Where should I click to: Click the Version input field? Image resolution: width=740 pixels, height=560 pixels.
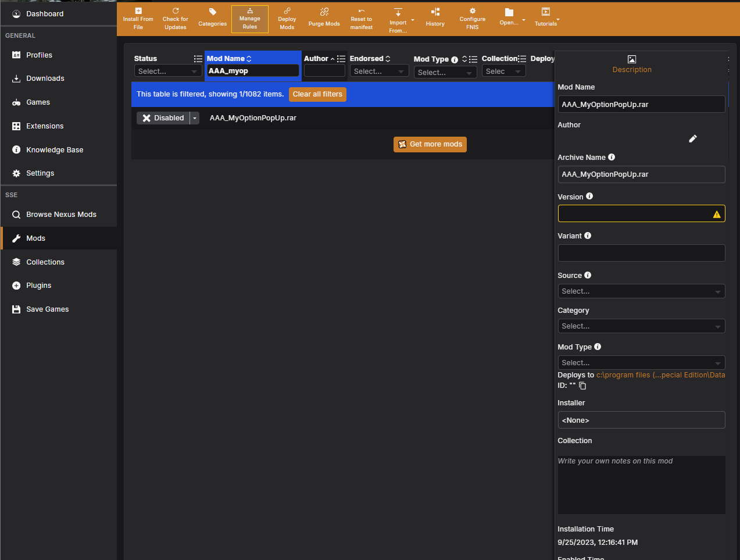(x=634, y=213)
